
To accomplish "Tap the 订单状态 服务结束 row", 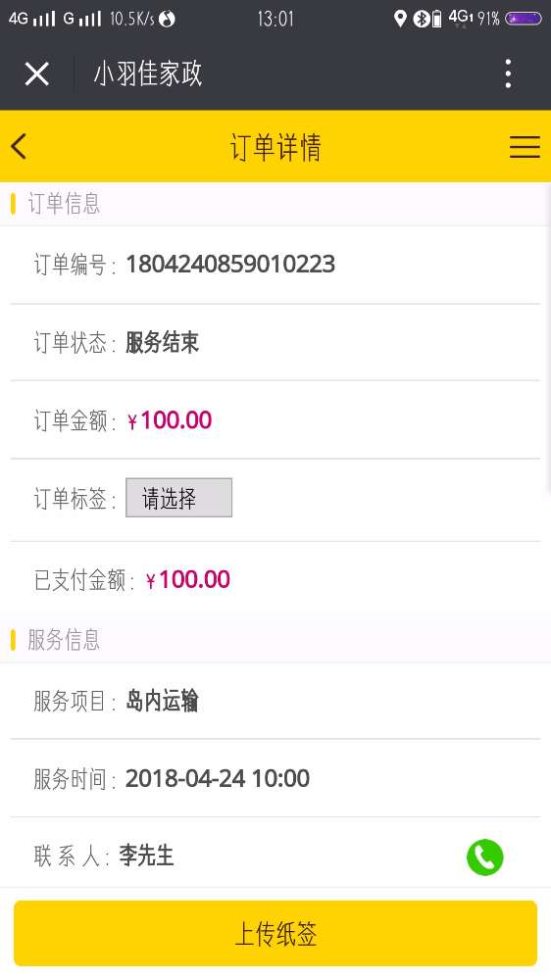I will click(275, 342).
